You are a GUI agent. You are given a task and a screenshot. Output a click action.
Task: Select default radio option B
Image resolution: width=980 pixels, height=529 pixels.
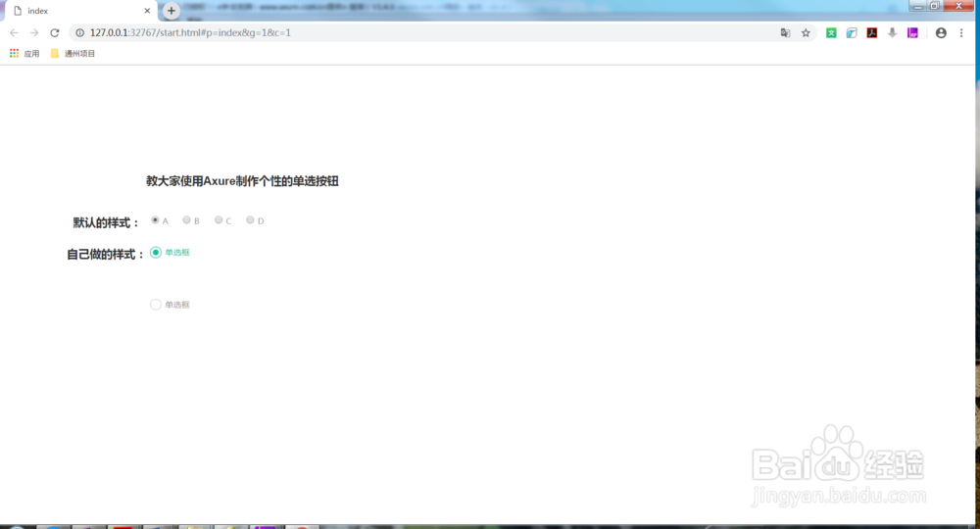pyautogui.click(x=186, y=219)
